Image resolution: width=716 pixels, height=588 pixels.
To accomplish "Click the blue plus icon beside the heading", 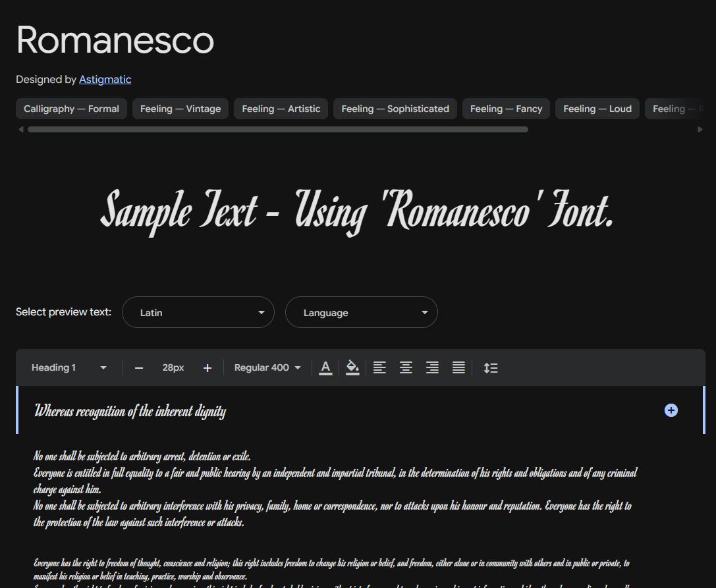I will tap(671, 410).
